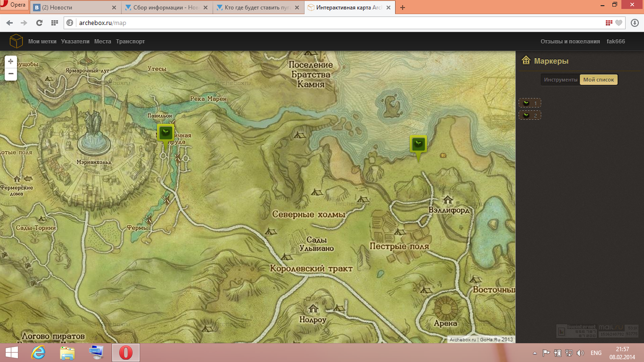Click the house icon beside Маркеры heading

[x=526, y=60]
